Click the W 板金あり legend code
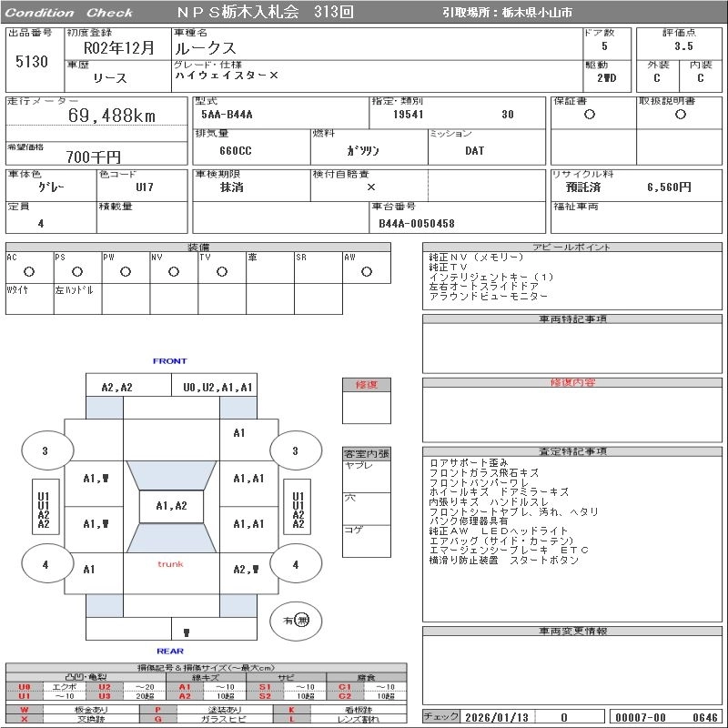This screenshot has width=728, height=728. [x=25, y=710]
